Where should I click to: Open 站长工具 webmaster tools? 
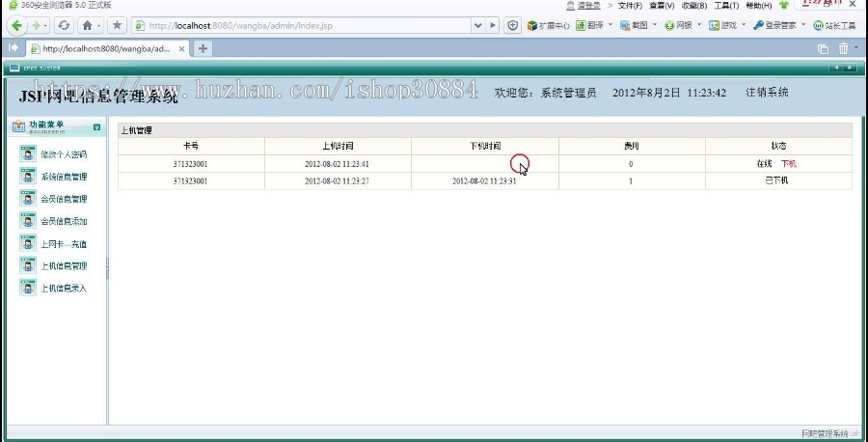point(835,25)
